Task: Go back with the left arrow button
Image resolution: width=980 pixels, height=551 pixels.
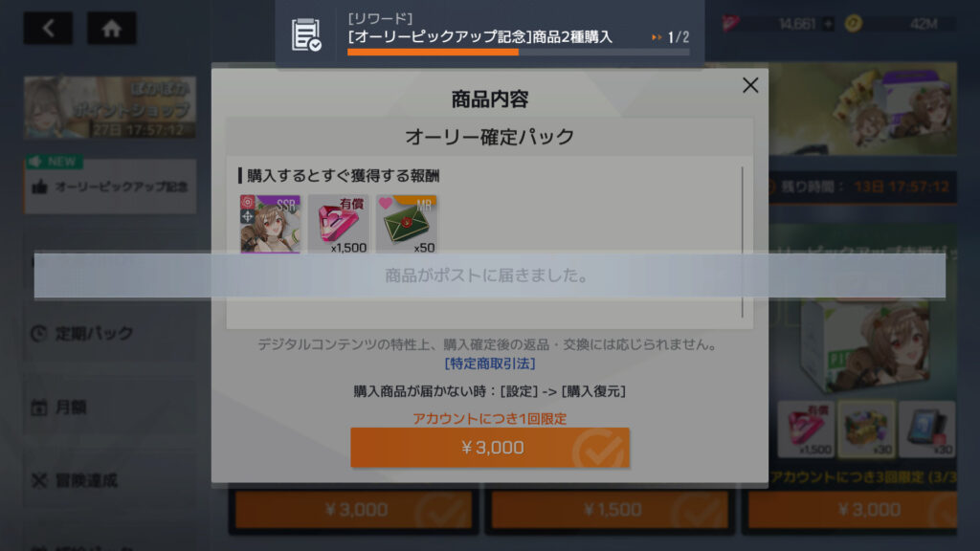Action: [48, 28]
